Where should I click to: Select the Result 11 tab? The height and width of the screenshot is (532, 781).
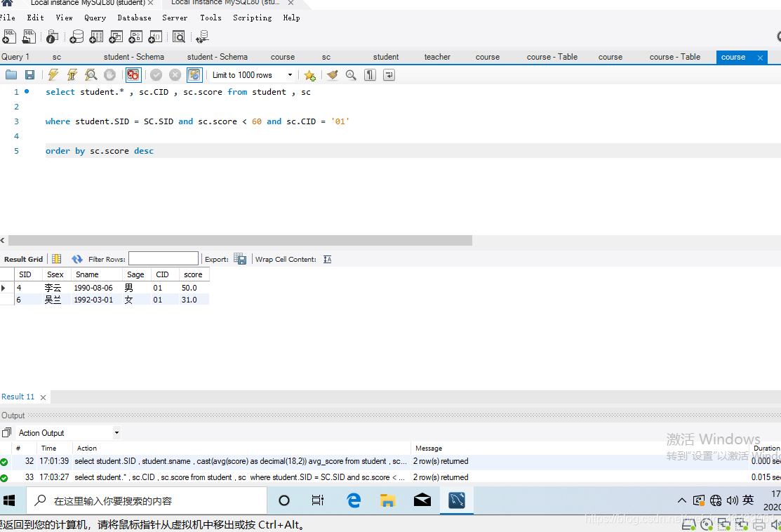(18, 397)
